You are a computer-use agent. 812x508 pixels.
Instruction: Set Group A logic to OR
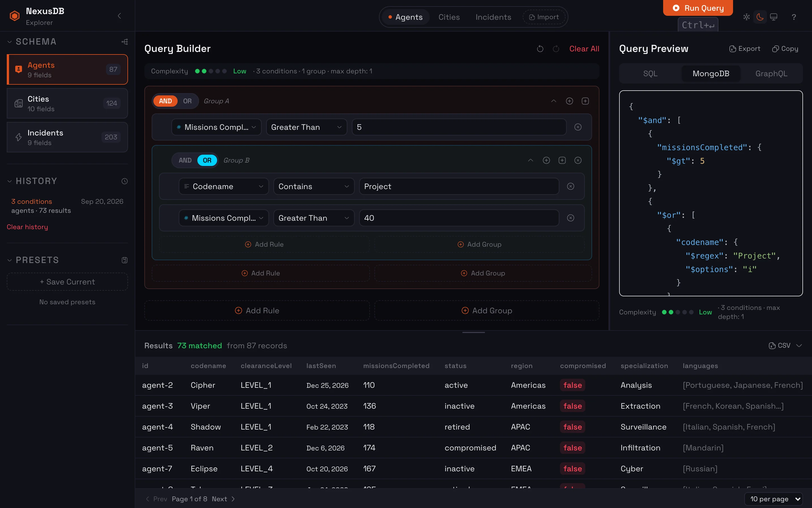click(187, 101)
